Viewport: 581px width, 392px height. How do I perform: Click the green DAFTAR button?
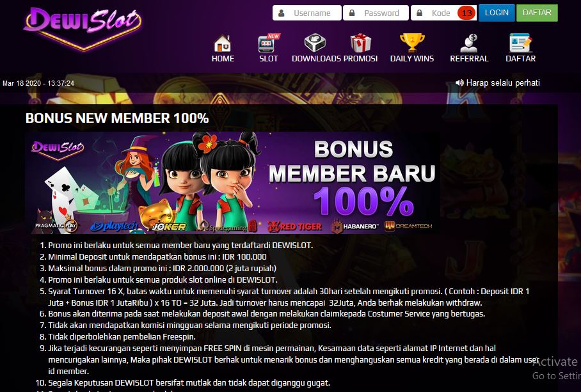537,13
